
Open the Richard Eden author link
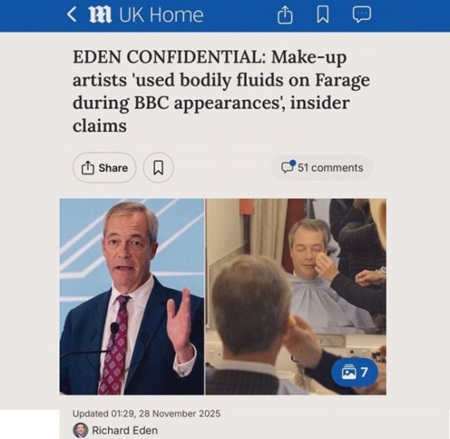click(x=125, y=430)
